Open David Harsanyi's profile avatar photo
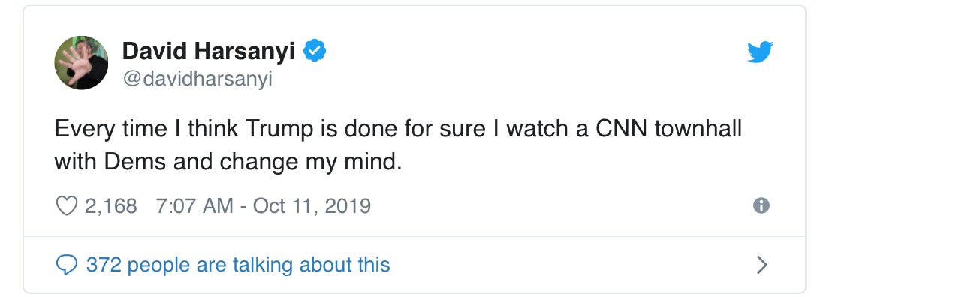Viewport: 980px width, 297px height. tap(81, 63)
